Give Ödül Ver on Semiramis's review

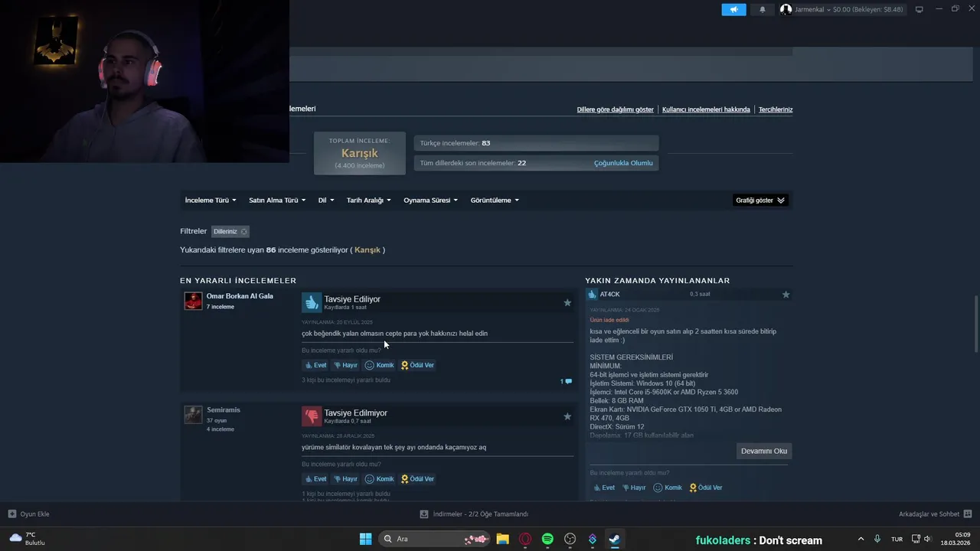(x=417, y=479)
